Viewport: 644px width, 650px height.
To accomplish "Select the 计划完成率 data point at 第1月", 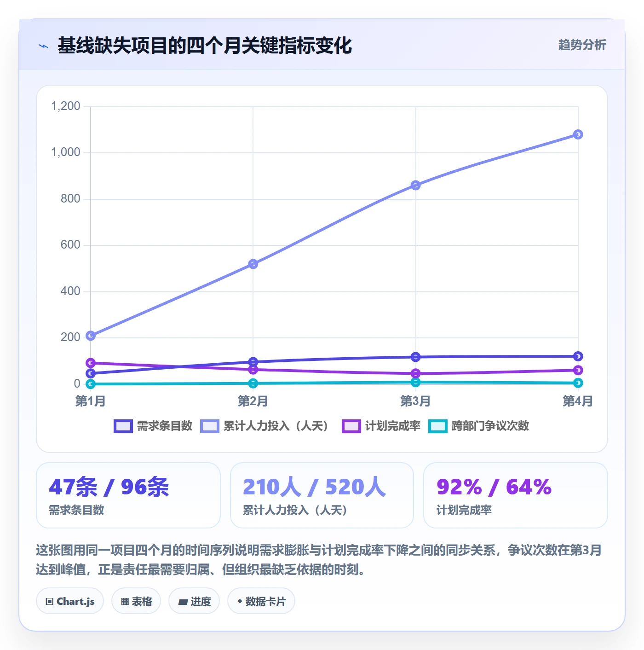I will point(91,363).
